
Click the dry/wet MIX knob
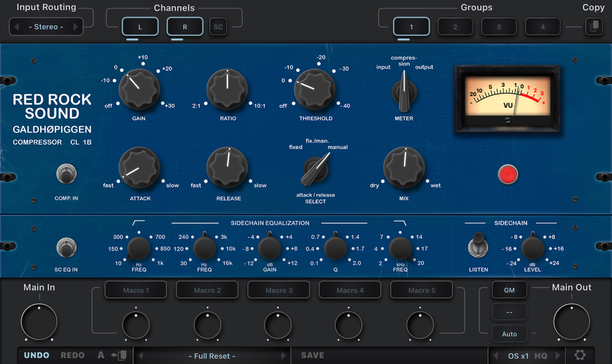point(404,168)
